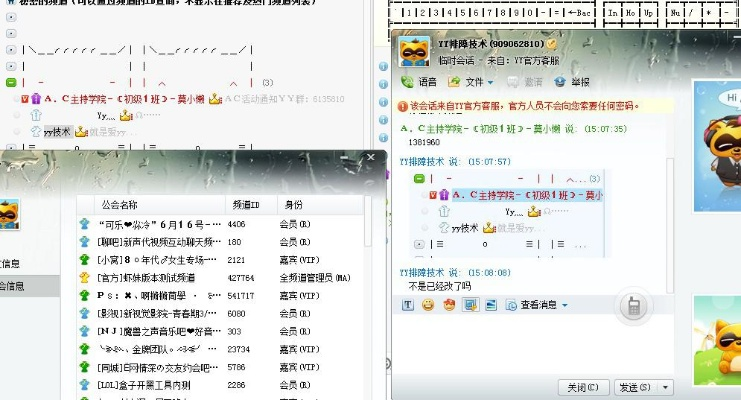Viewport: 741px width, 400px height.
Task: Click the round mobile phone button
Action: 634,306
